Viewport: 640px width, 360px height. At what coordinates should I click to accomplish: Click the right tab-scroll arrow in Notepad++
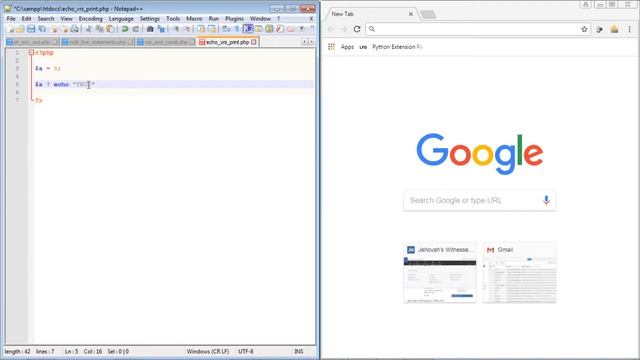pyautogui.click(x=311, y=42)
